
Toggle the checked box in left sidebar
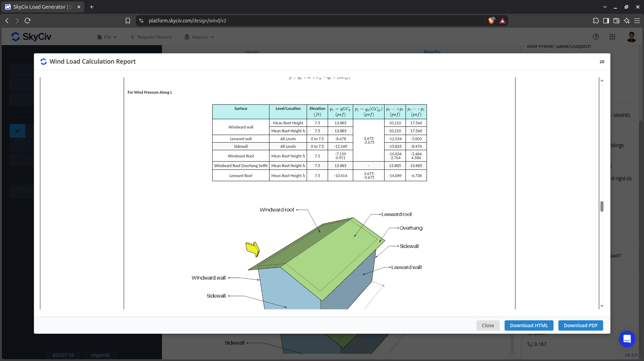tap(18, 131)
